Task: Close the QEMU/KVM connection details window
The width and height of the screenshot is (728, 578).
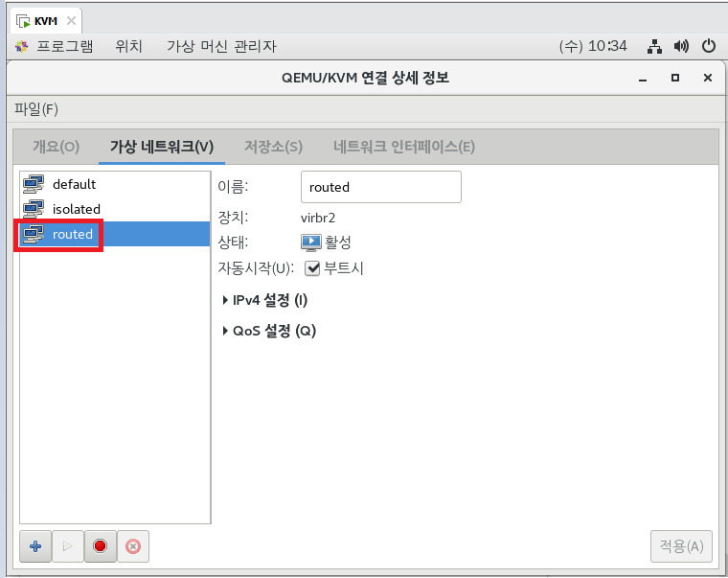Action: (708, 78)
